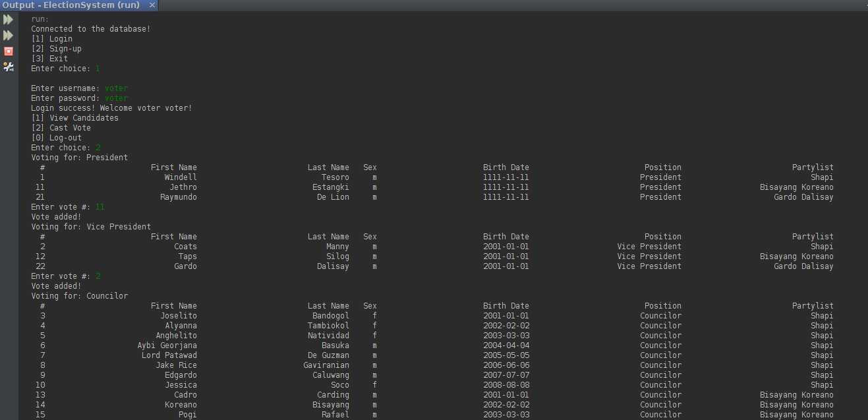
Task: Click the 'Voting for: Vice President' heading line
Action: click(x=90, y=227)
